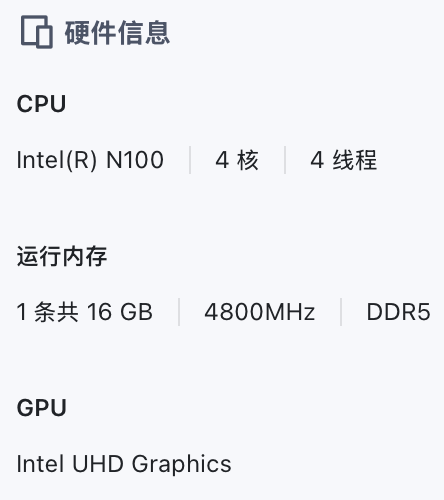Select the 硬件信息 heading
The width and height of the screenshot is (444, 500).
(x=117, y=32)
